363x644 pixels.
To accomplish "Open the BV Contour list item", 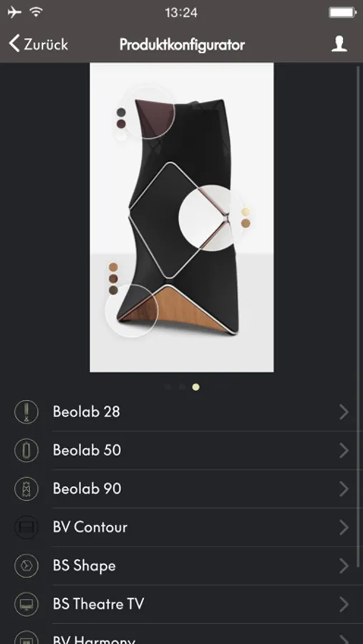I will tap(181, 527).
